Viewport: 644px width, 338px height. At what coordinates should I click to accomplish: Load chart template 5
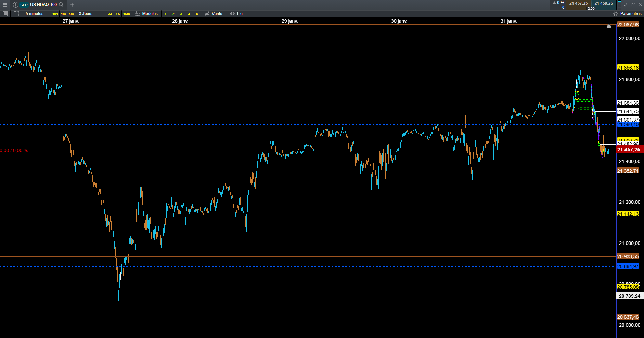(x=197, y=14)
